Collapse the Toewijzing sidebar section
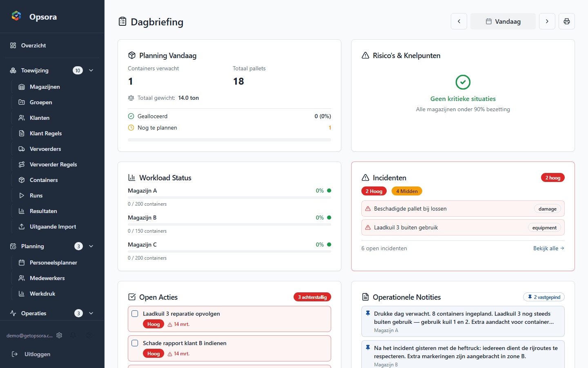Image resolution: width=588 pixels, height=368 pixels. (x=91, y=70)
